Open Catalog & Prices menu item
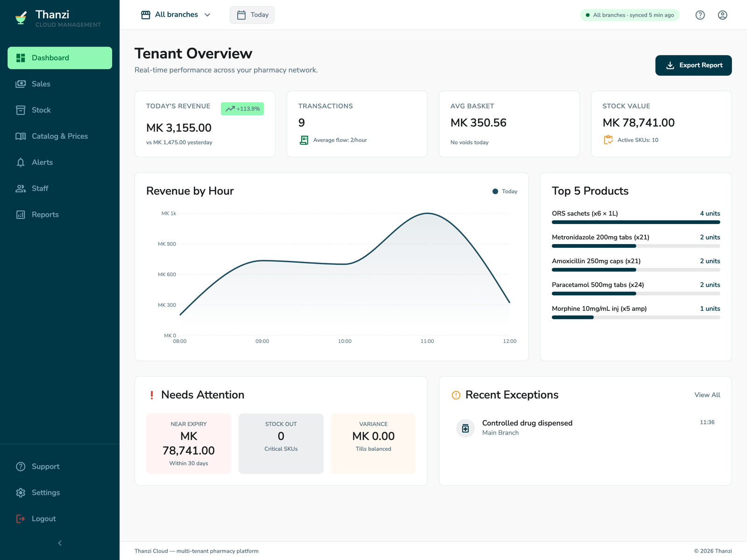The width and height of the screenshot is (747, 560). 60,136
